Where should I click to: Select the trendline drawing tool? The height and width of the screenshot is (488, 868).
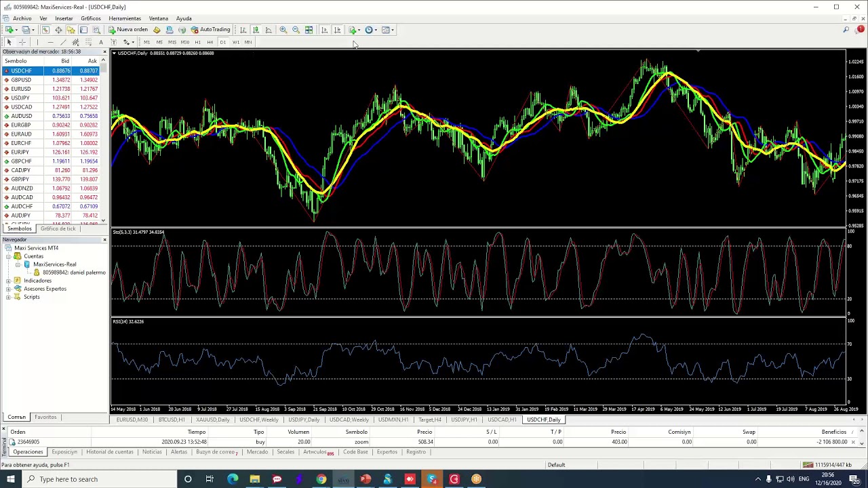point(63,42)
